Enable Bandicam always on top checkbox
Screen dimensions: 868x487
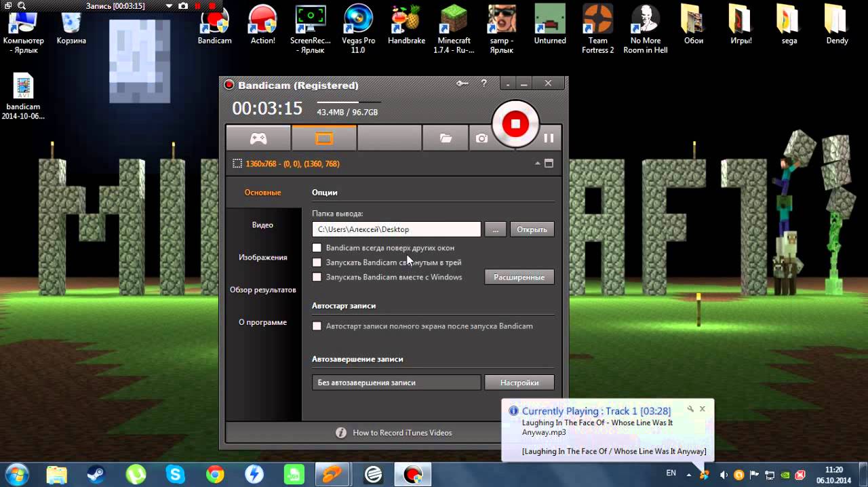point(317,248)
